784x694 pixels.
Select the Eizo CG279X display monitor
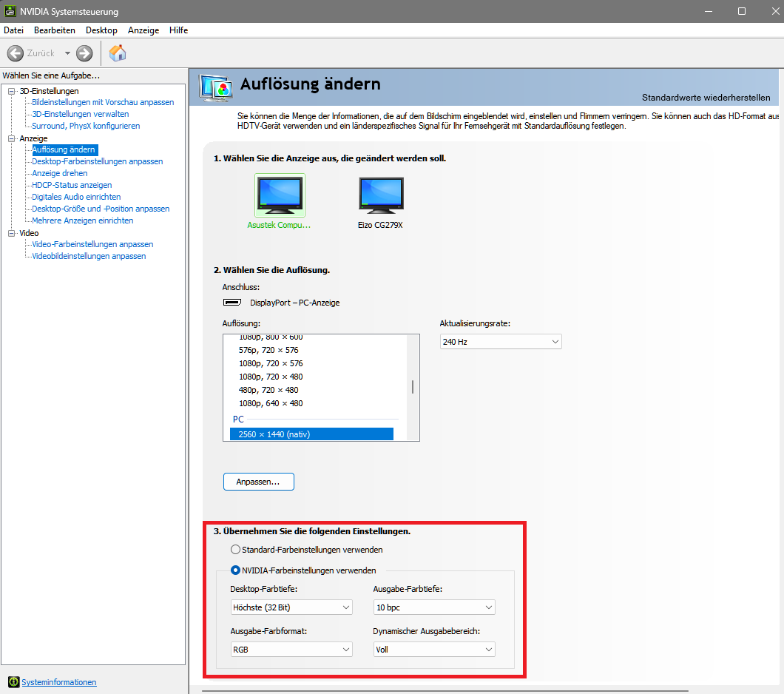pyautogui.click(x=381, y=195)
